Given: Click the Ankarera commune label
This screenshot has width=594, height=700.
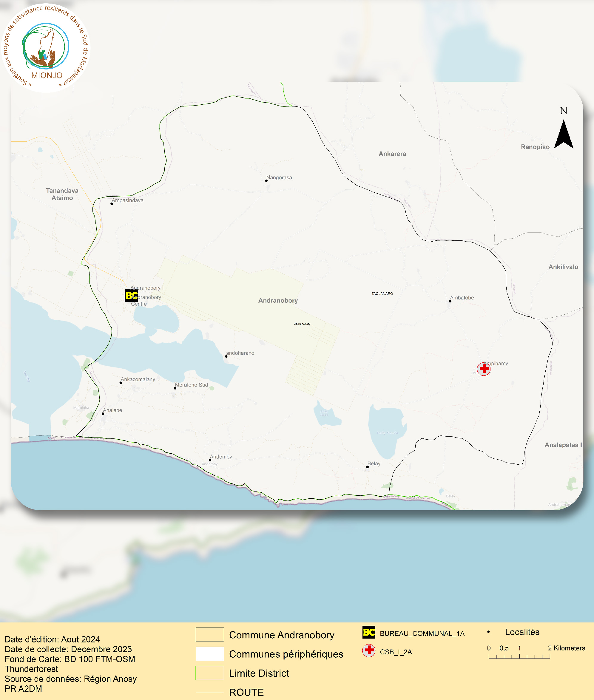Looking at the screenshot, I should pos(392,154).
